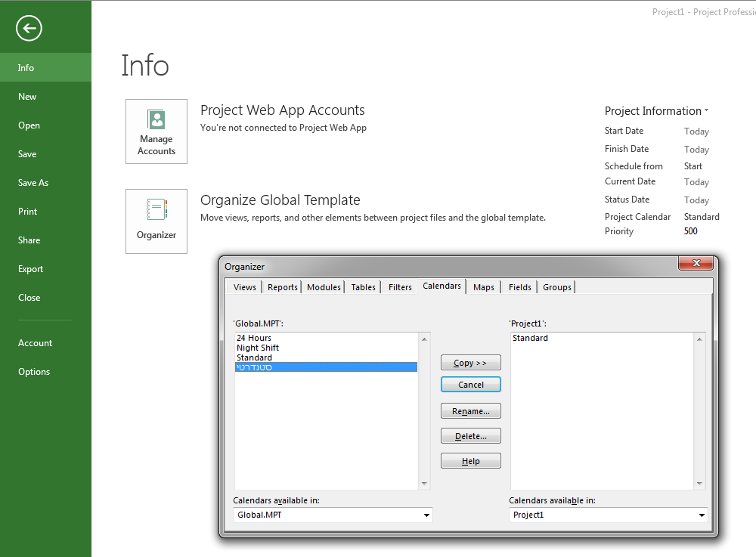Screen dimensions: 756x557
Task: Switch to the Views tab
Action: (x=244, y=287)
